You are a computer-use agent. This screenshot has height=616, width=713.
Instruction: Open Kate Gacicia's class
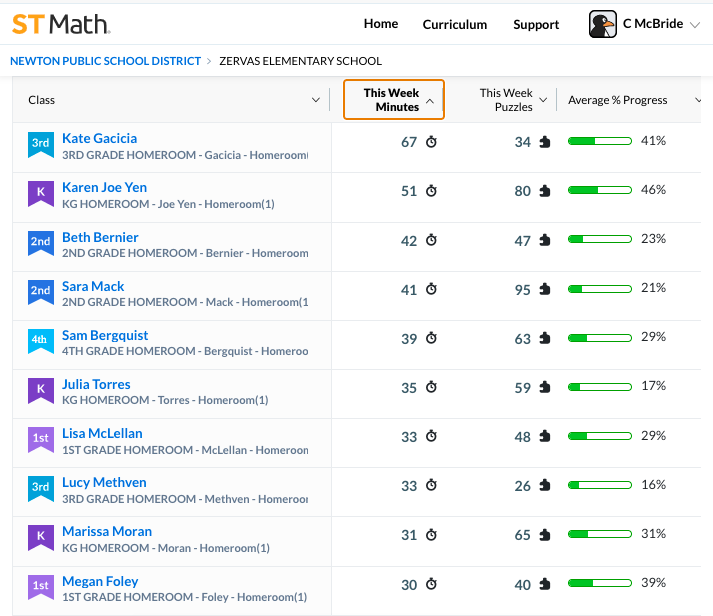pos(100,138)
